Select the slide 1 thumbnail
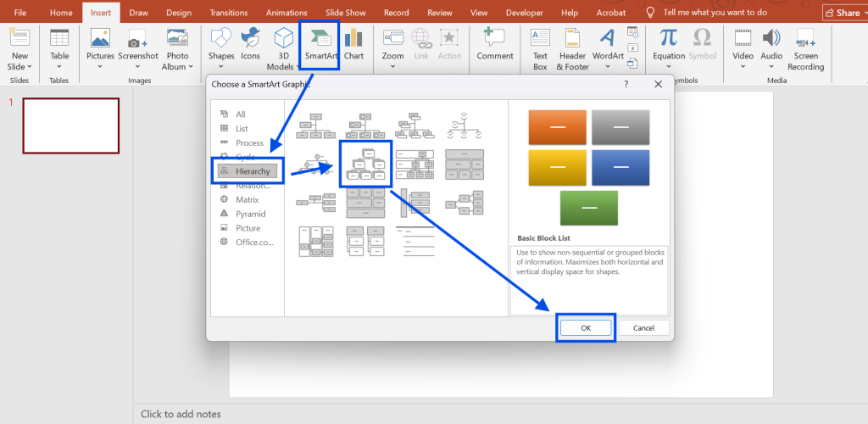Viewport: 868px width, 424px height. [70, 126]
